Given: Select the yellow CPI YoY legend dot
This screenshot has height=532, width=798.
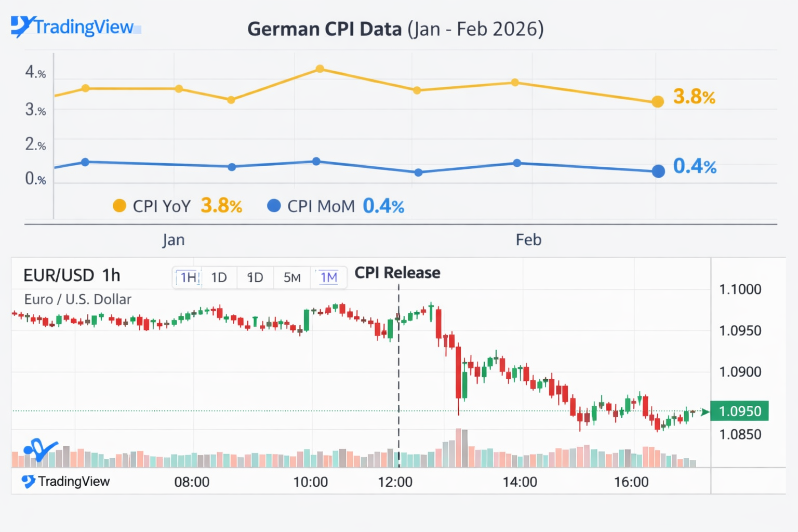Looking at the screenshot, I should (119, 206).
